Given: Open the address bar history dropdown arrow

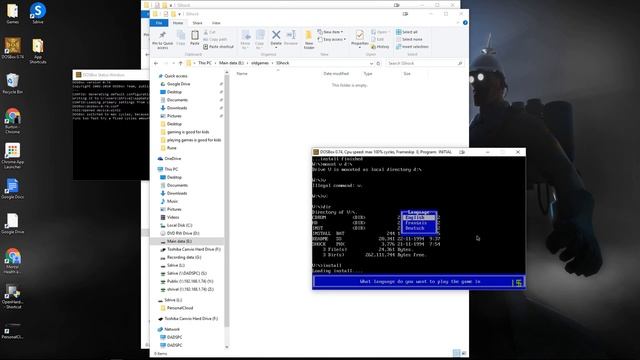Looking at the screenshot, I should click(371, 63).
